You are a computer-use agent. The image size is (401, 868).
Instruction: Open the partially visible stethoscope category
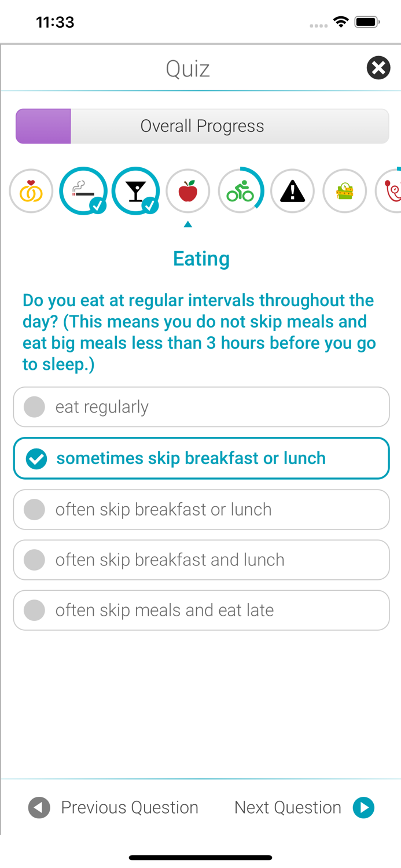click(x=391, y=191)
